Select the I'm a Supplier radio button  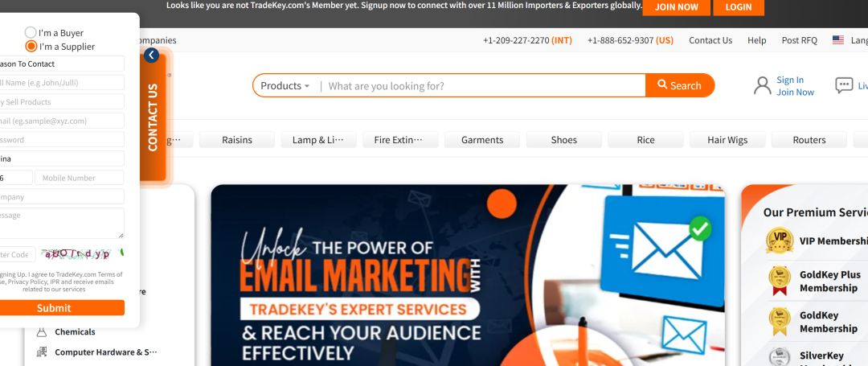click(31, 47)
